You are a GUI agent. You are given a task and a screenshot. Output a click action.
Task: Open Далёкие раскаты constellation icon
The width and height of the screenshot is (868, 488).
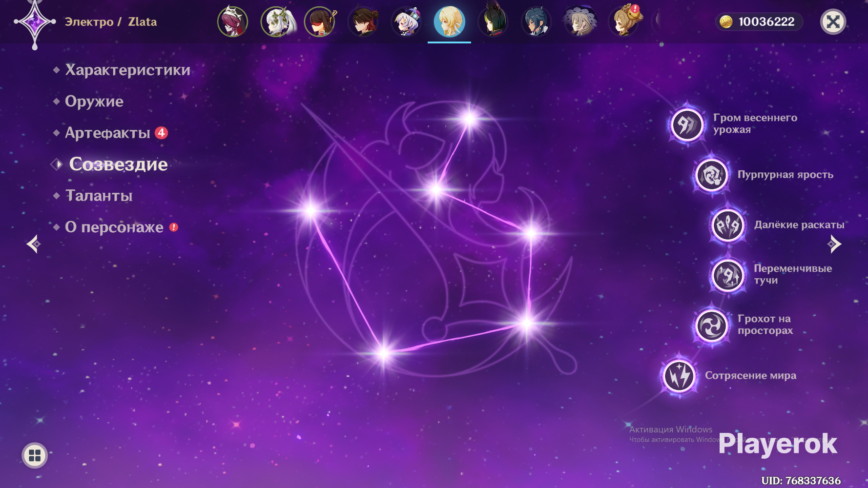click(x=728, y=225)
